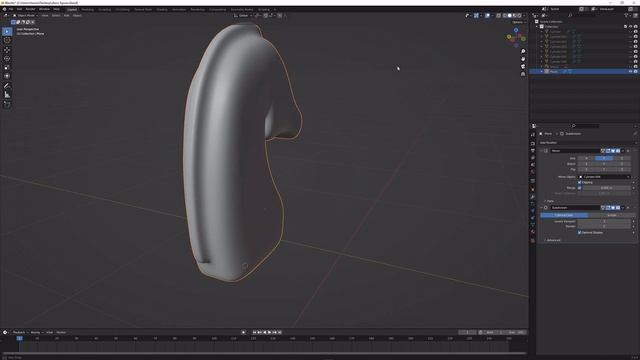Select Plane row in outliner
This screenshot has height=360, width=640.
[584, 71]
